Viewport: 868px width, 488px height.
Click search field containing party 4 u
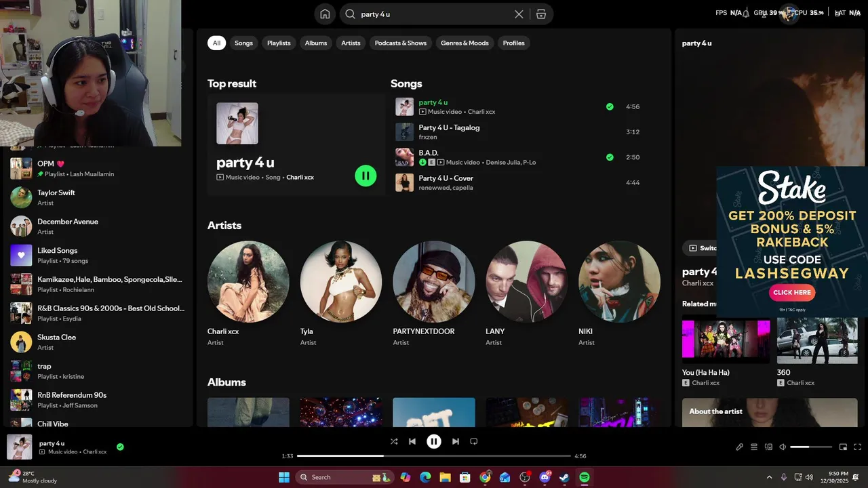pos(434,14)
